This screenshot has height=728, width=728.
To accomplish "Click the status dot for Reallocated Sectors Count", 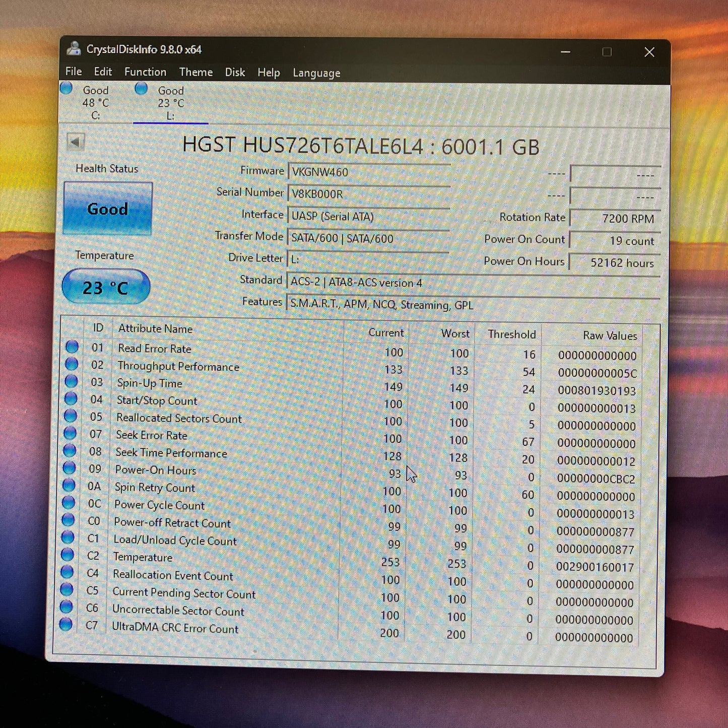I will 71,416.
